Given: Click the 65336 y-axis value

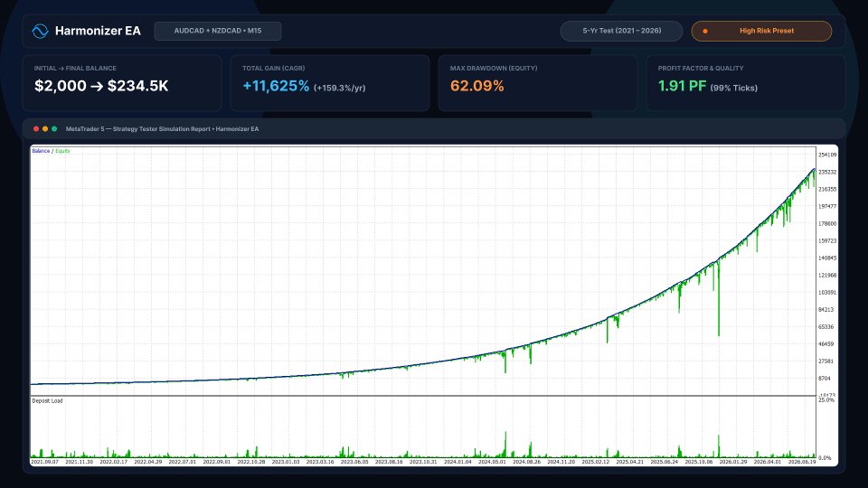Looking at the screenshot, I should 826,326.
